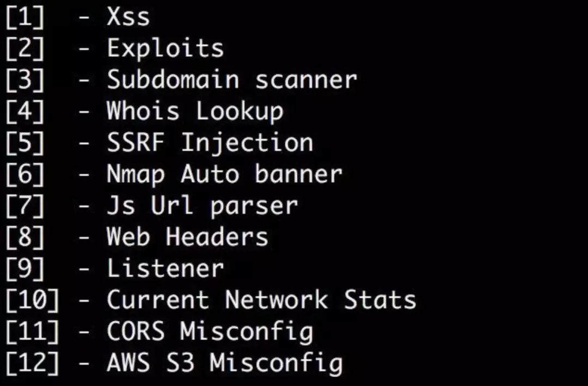Click the Subdomain scanner entry

[232, 80]
